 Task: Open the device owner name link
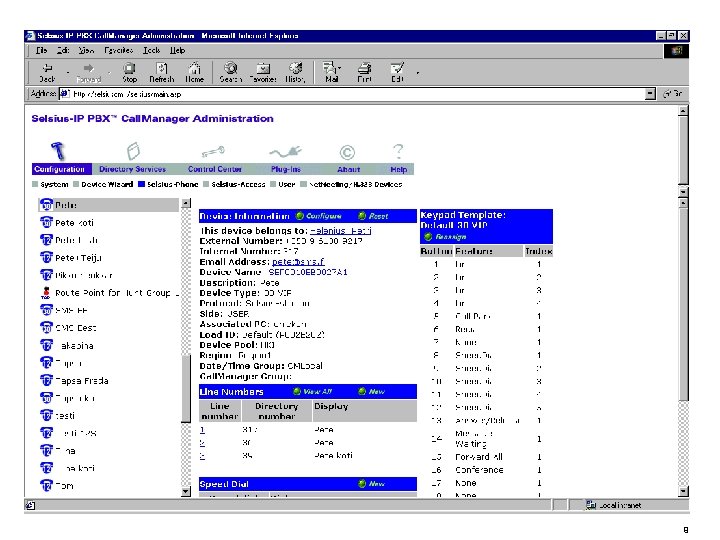(x=340, y=231)
